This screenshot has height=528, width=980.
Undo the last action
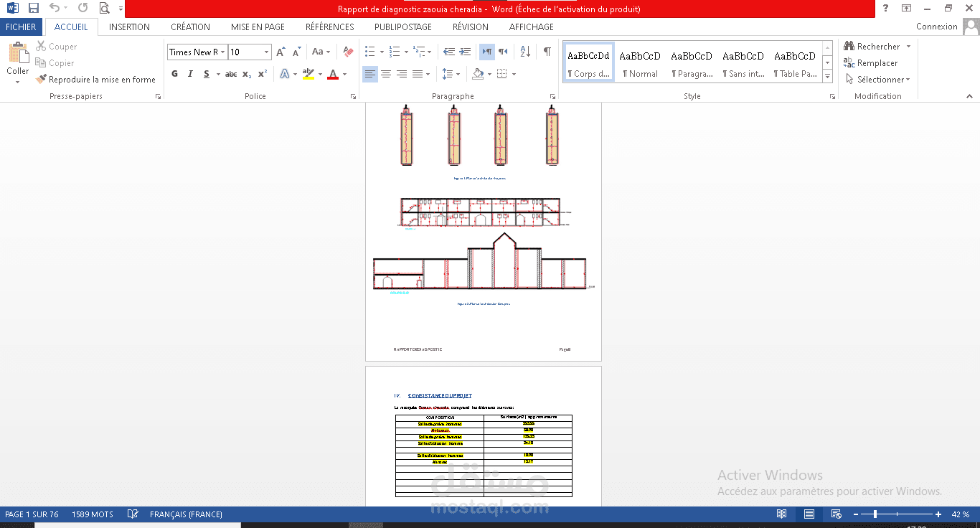[x=55, y=9]
